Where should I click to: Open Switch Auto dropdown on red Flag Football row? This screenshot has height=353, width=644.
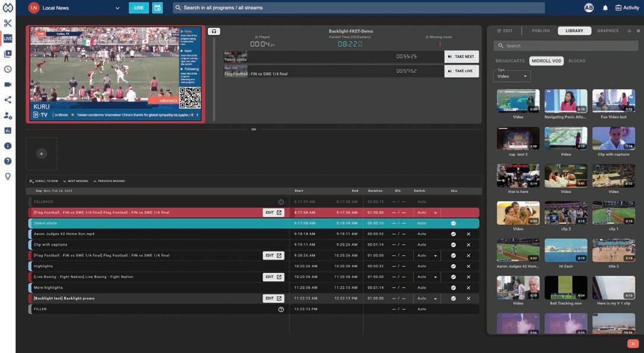click(x=427, y=213)
